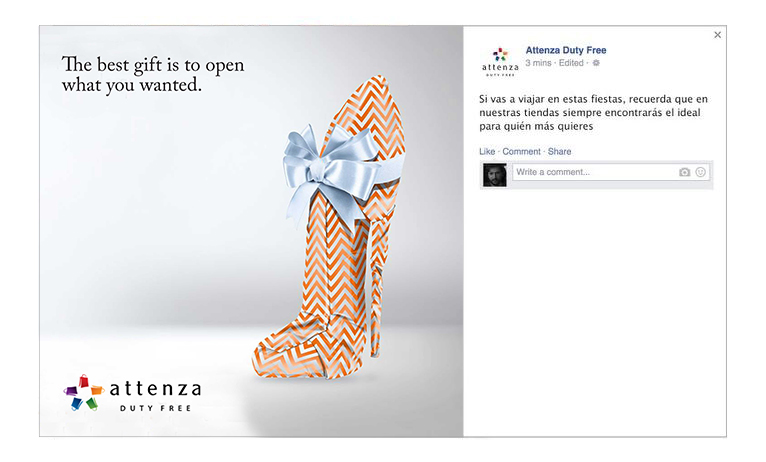766x462 pixels.
Task: Open the Attenza Duty Free page name link
Action: (566, 50)
